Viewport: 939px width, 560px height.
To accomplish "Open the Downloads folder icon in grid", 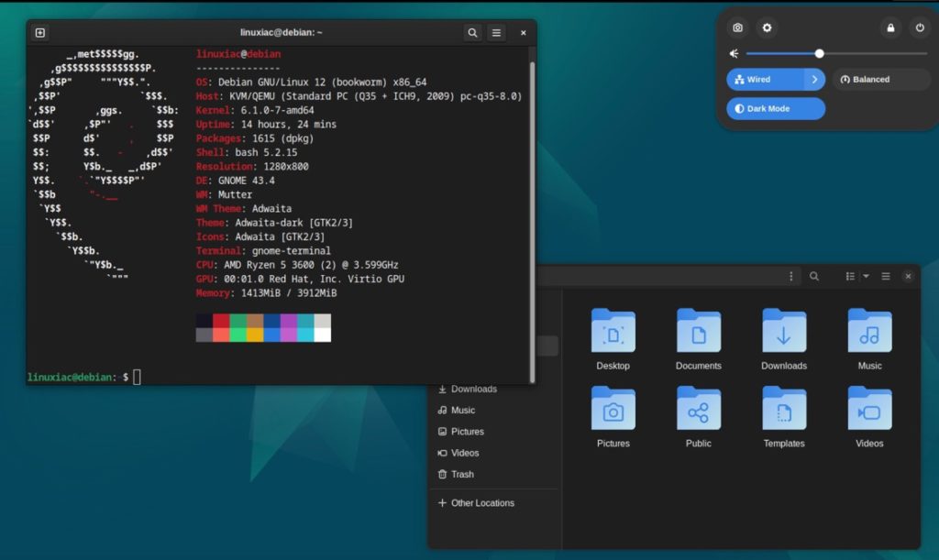I will click(784, 339).
